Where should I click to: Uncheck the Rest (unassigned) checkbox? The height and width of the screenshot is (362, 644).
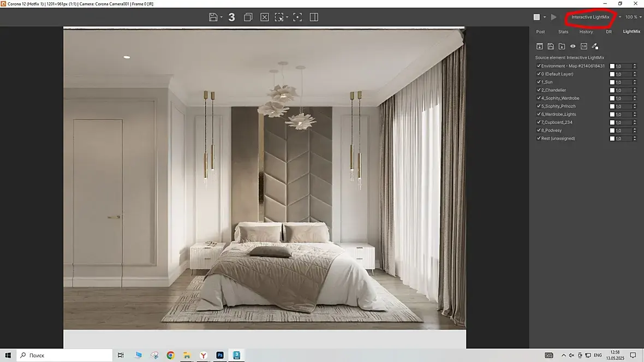point(539,139)
